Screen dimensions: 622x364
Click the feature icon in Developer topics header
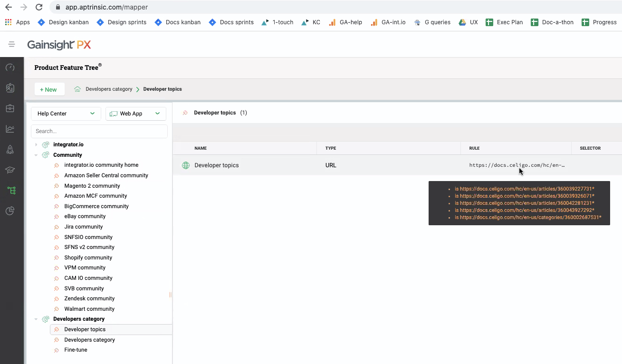185,113
